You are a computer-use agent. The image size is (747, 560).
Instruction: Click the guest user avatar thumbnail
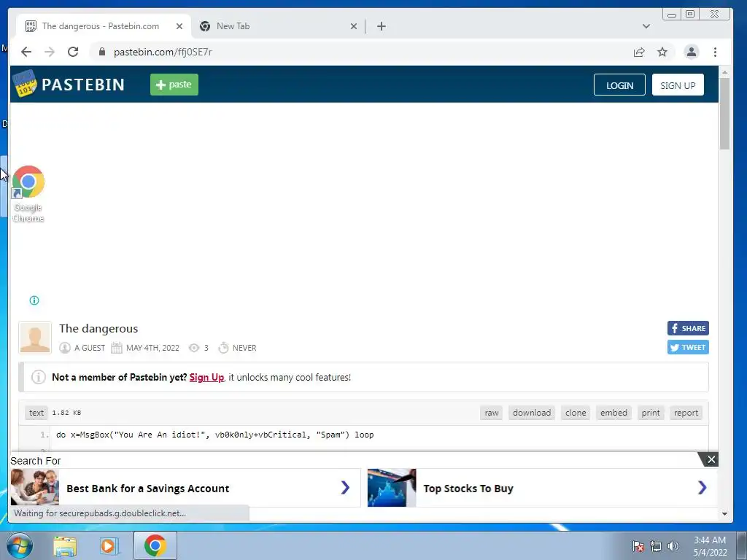coord(35,338)
